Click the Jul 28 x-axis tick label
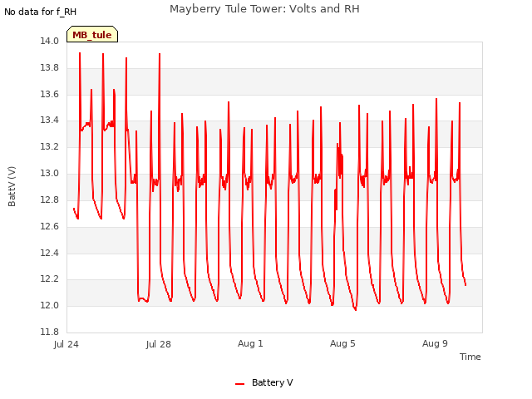The image size is (532, 399). point(159,344)
